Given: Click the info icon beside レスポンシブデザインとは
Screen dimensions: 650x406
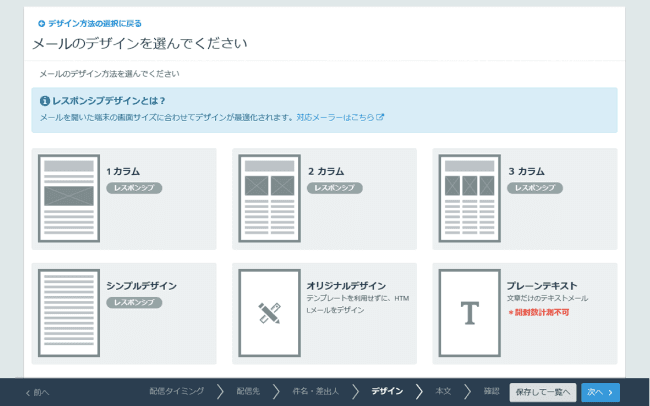Looking at the screenshot, I should point(44,101).
